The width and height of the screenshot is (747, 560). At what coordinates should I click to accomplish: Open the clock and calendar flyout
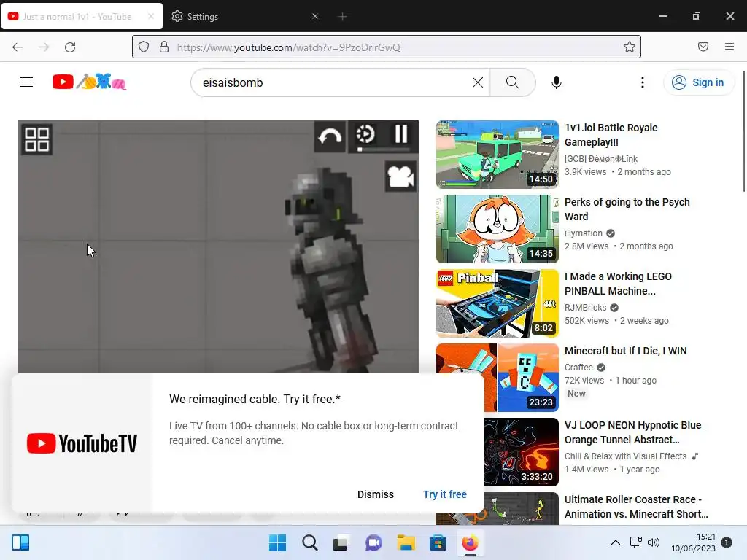694,542
